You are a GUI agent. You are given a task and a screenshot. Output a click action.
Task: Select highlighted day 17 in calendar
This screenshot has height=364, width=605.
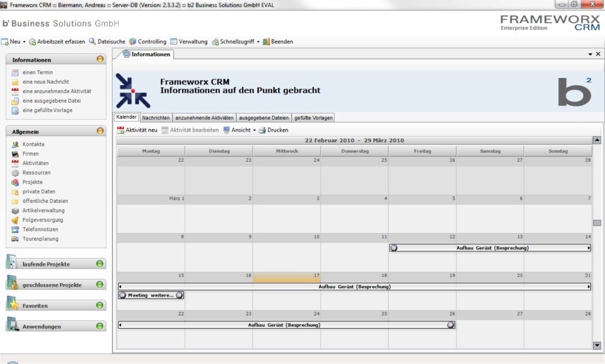287,276
